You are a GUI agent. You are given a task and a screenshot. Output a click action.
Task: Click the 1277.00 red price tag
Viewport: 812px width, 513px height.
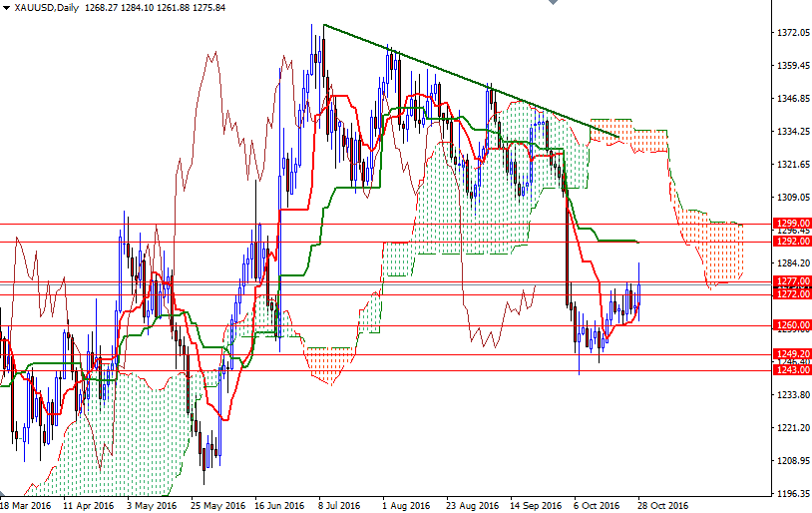click(792, 281)
